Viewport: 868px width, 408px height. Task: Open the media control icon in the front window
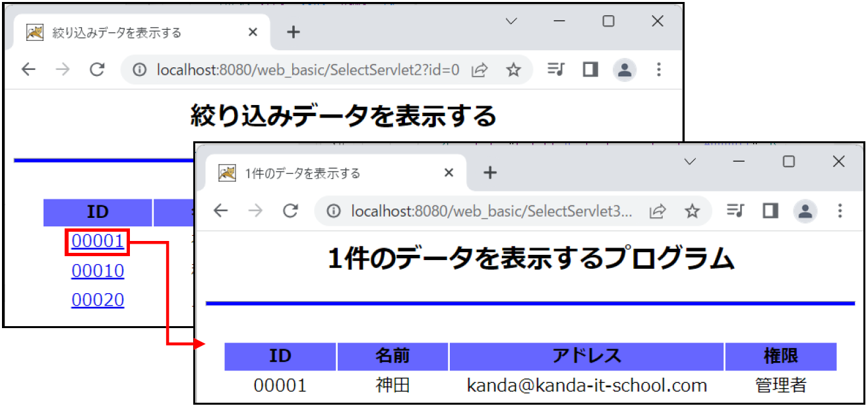point(735,211)
